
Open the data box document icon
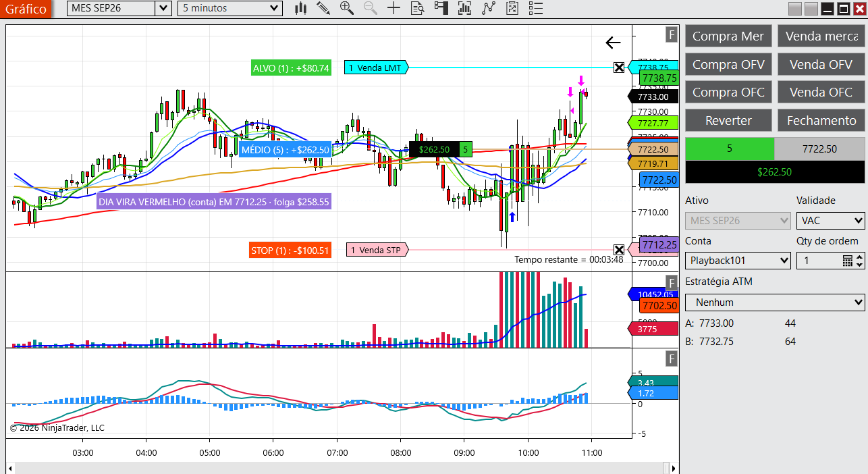click(x=417, y=8)
